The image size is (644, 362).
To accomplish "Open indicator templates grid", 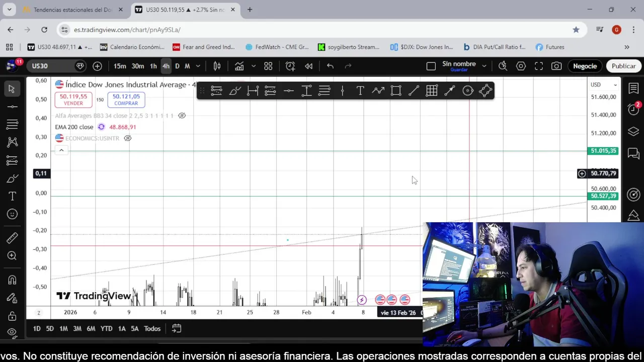I will coord(268,66).
